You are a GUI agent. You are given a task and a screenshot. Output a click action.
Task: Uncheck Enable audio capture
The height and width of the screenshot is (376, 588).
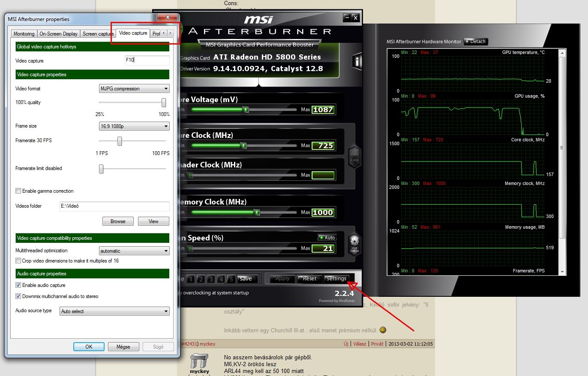[x=18, y=285]
